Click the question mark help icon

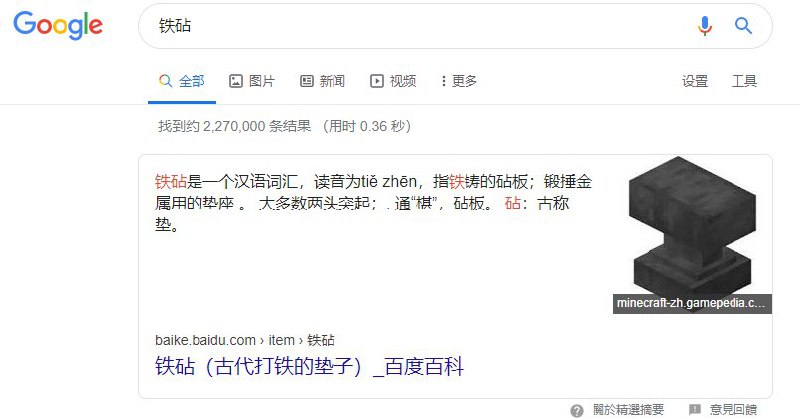point(577,410)
